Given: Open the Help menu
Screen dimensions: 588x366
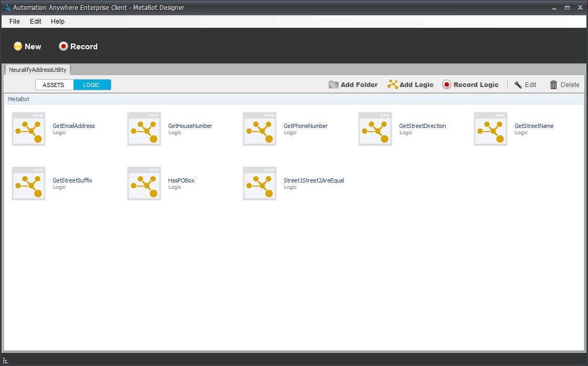Looking at the screenshot, I should click(58, 21).
